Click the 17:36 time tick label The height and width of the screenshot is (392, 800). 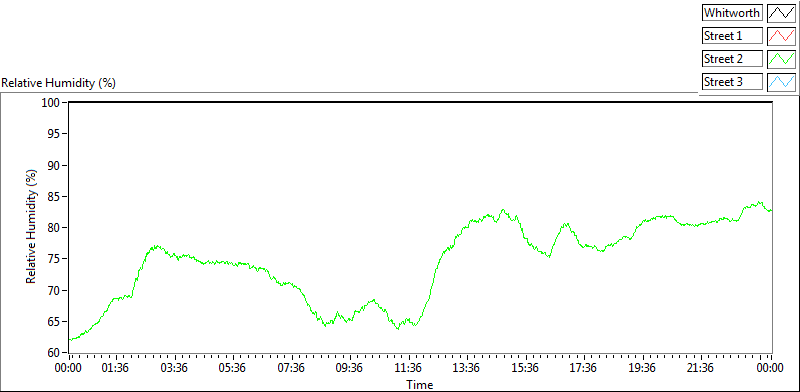(x=583, y=368)
